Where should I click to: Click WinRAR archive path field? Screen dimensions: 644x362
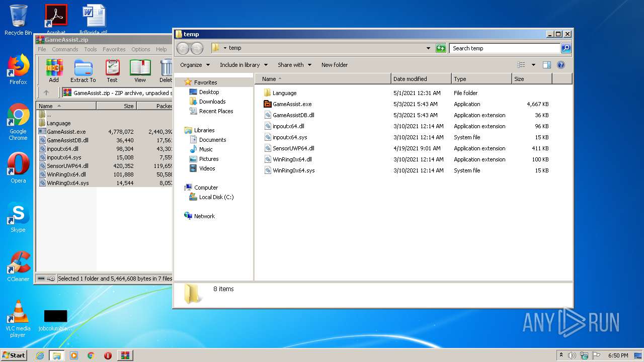point(117,93)
